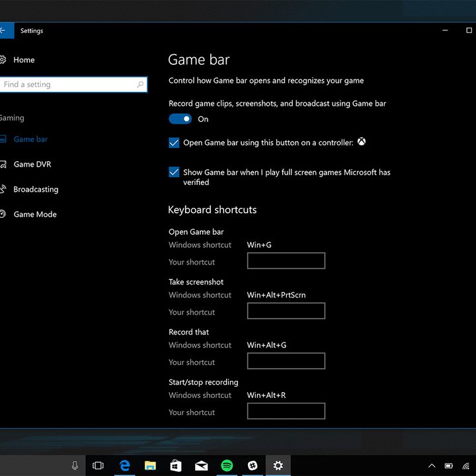This screenshot has width=476, height=476.
Task: Open the Mail app from the taskbar
Action: (201, 465)
